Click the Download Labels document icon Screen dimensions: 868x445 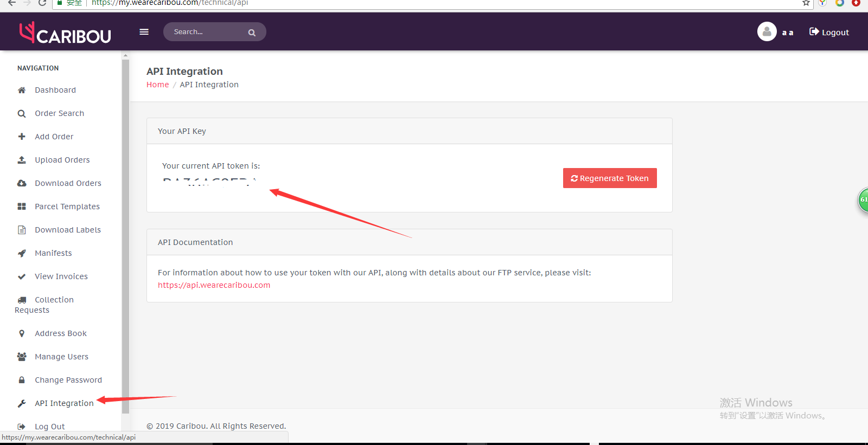click(x=22, y=230)
